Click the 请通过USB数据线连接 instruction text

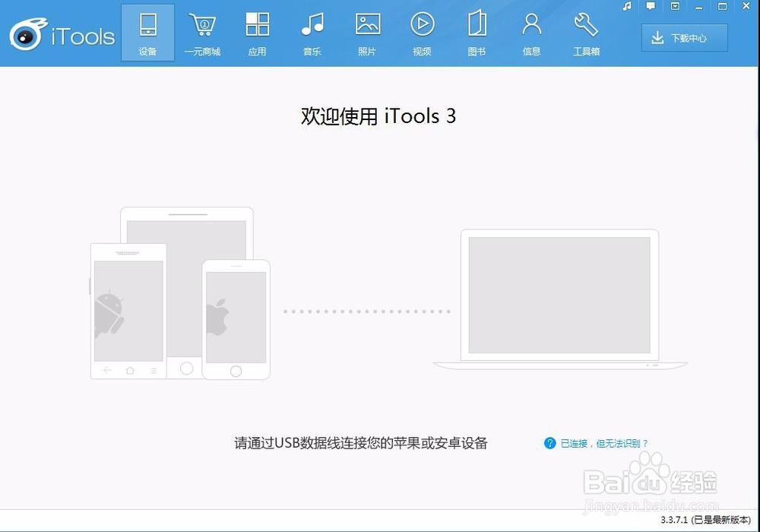point(360,443)
